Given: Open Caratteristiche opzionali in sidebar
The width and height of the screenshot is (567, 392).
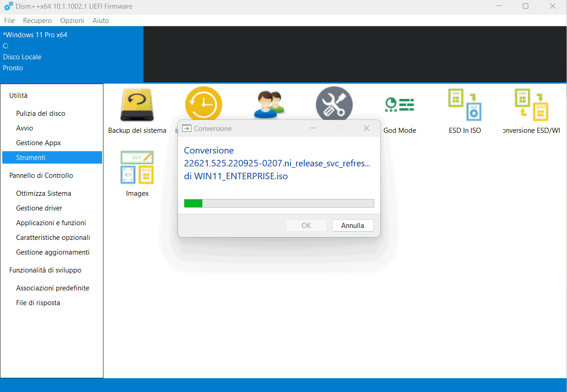Looking at the screenshot, I should (52, 238).
